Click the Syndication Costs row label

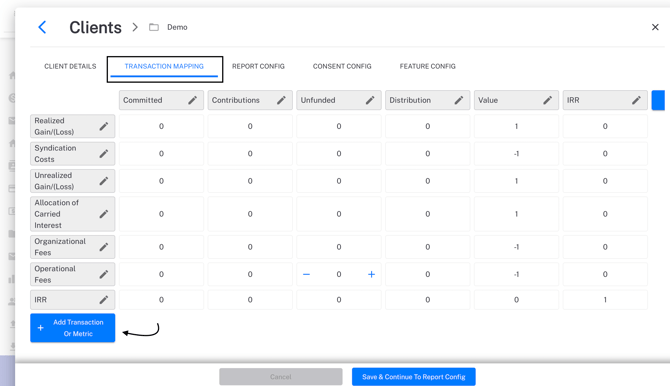point(55,153)
